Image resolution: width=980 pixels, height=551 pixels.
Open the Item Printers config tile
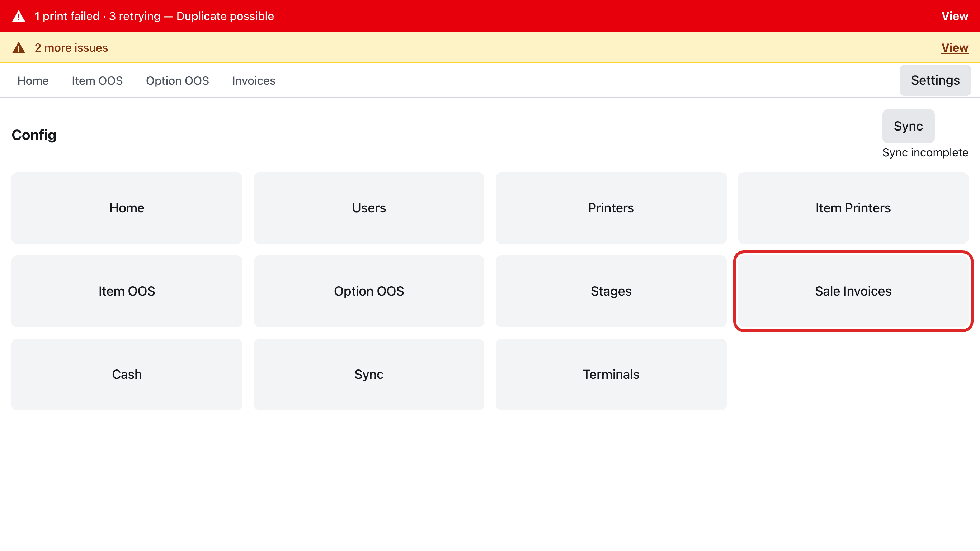coord(853,208)
